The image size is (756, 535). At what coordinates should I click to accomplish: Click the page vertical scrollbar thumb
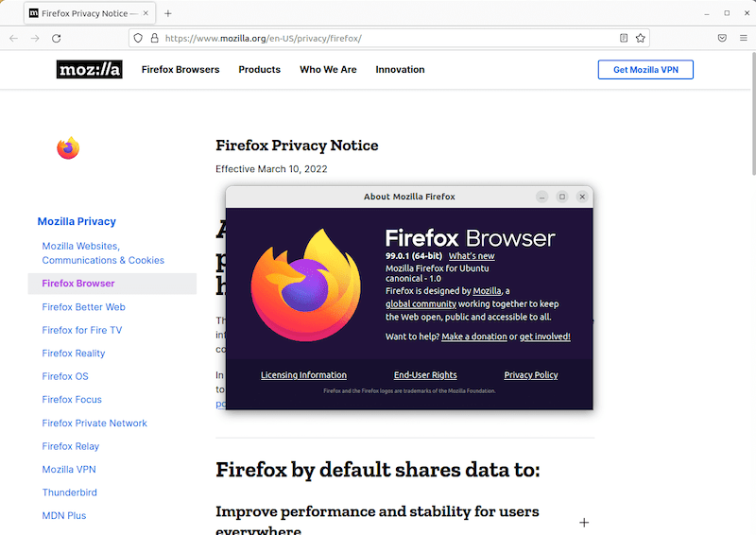753,113
